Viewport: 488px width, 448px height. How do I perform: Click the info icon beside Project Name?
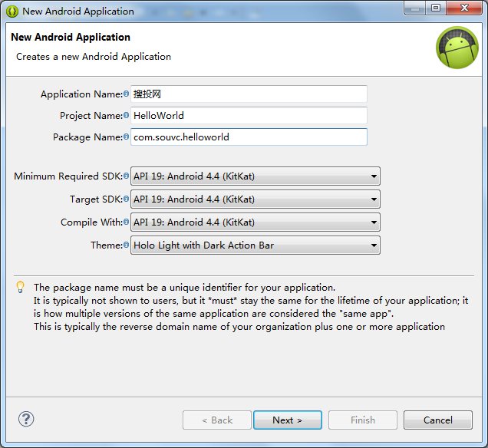click(x=126, y=115)
